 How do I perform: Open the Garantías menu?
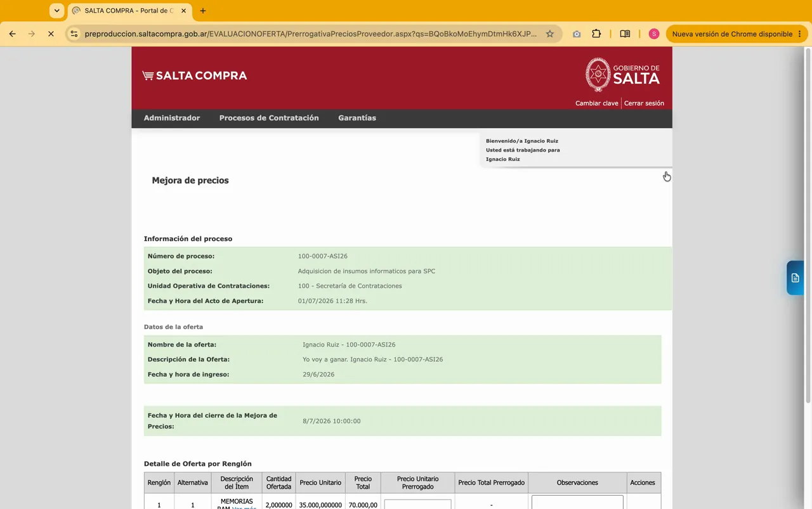pyautogui.click(x=357, y=118)
